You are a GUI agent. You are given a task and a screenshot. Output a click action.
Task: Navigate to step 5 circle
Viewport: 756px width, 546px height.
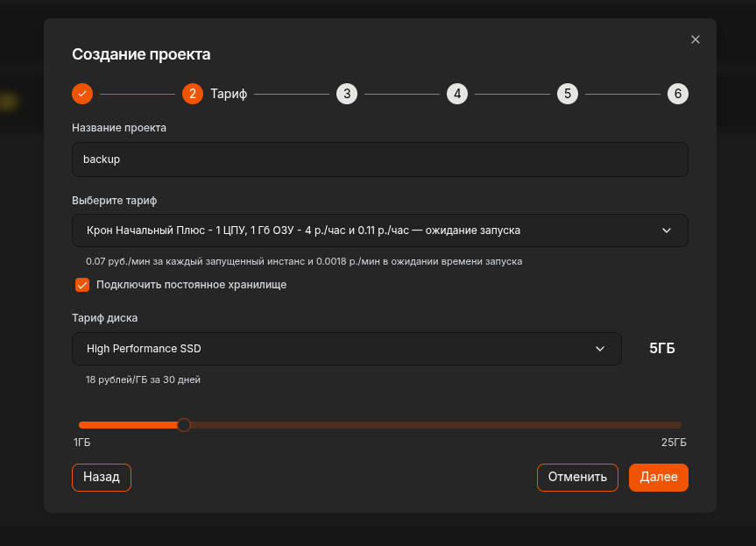[568, 94]
